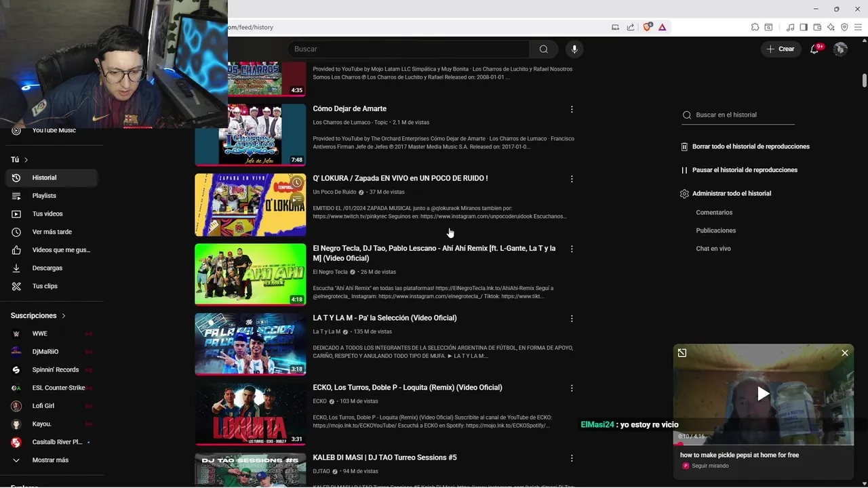Expand the Suscripciones section chevron
The height and width of the screenshot is (488, 868).
point(64,316)
